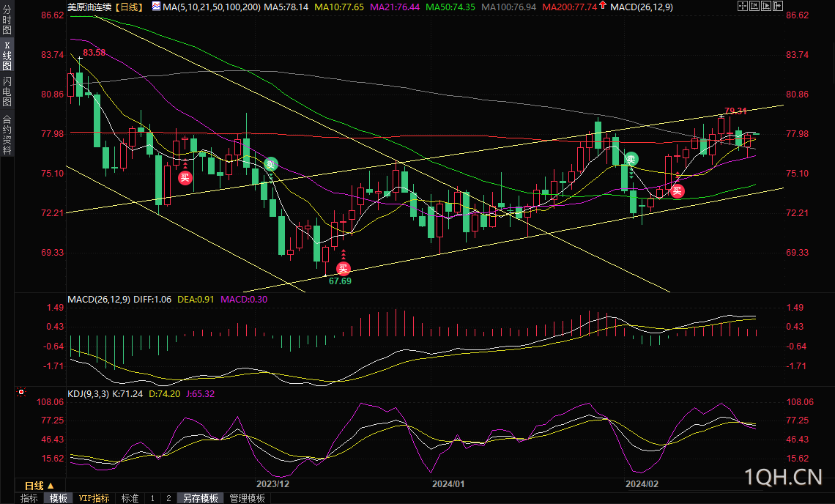Viewport: 835px width, 504px height.
Task: Click the crosshair cursor icon
Action: coord(742,6)
